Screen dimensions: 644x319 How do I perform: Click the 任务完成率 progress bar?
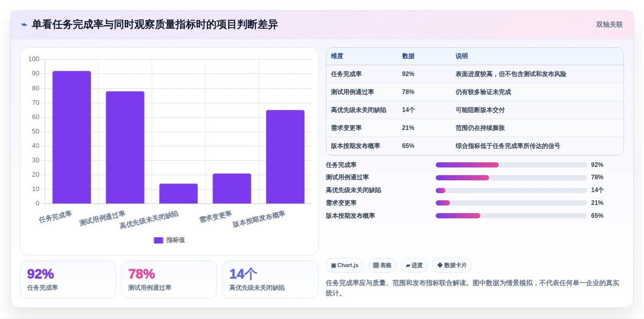[511, 165]
